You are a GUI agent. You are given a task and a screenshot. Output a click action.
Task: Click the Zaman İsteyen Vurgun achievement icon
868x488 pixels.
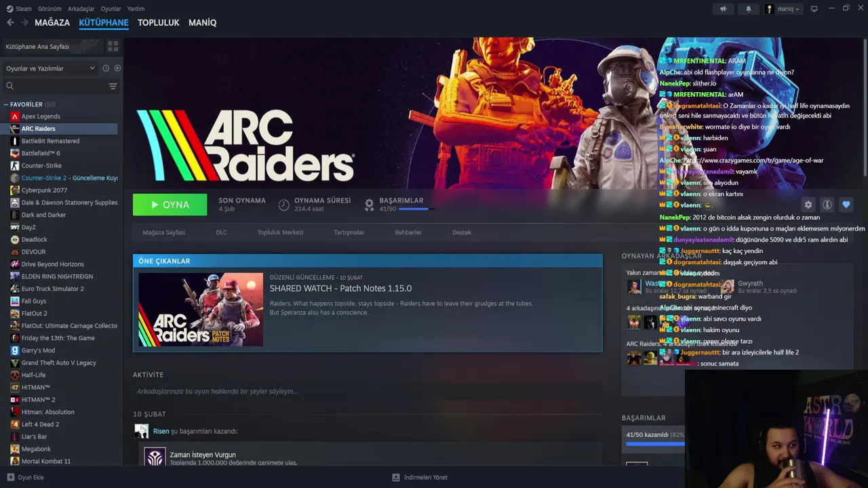pos(155,457)
